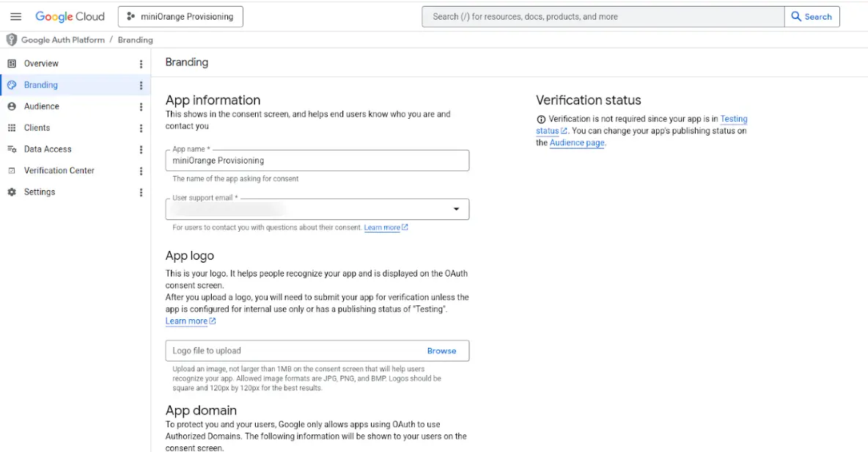This screenshot has width=868, height=452.
Task: Click the App domain heading
Action: [x=201, y=410]
